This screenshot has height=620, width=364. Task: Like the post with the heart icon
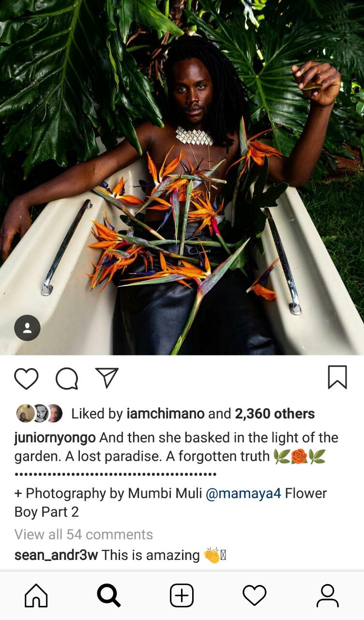pyautogui.click(x=26, y=378)
